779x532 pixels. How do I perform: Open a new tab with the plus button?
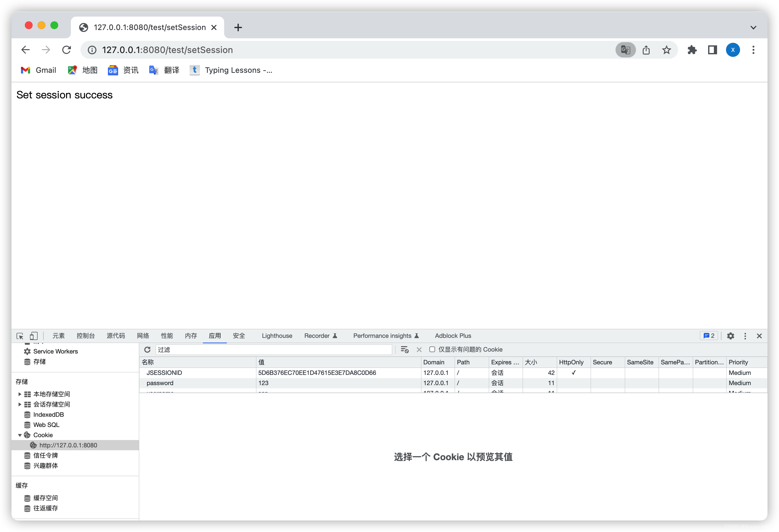[238, 27]
